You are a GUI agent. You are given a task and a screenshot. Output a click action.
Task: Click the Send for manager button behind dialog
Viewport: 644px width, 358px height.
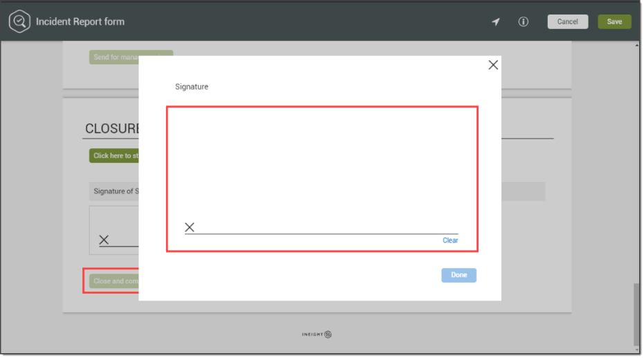pyautogui.click(x=114, y=57)
